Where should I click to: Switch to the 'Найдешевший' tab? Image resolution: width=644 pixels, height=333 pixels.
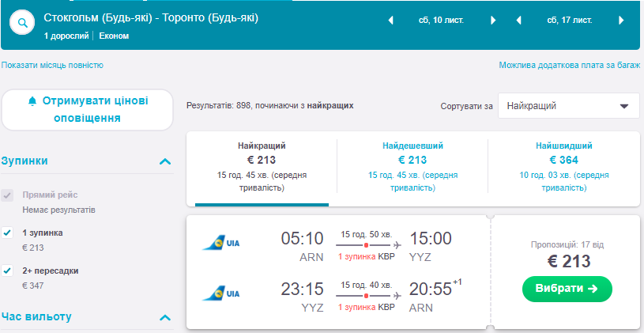tap(412, 166)
